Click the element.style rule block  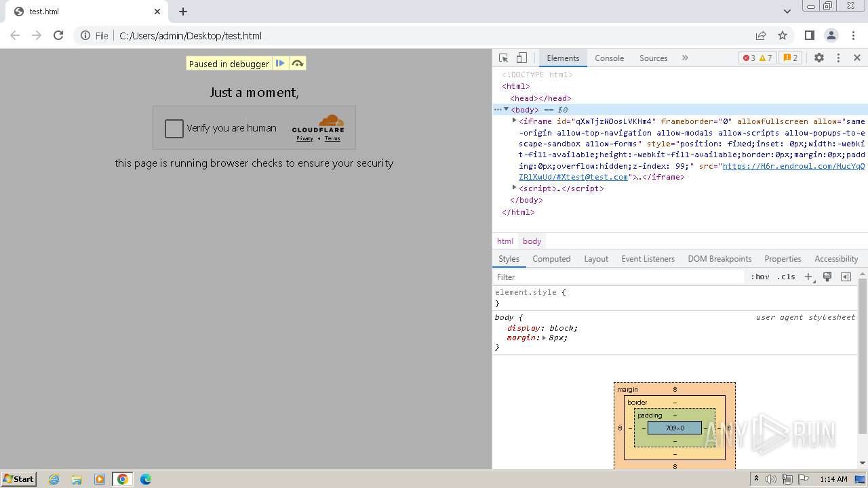[x=675, y=298]
